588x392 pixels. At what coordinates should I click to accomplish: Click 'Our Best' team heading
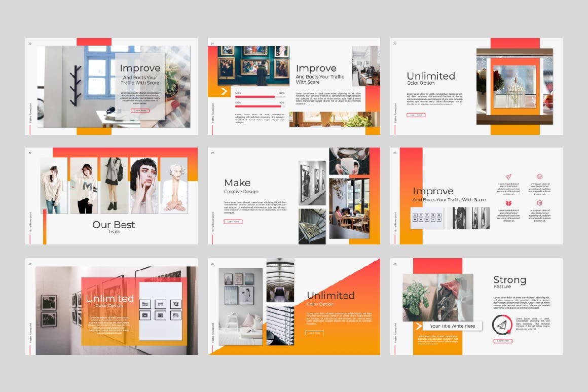click(x=114, y=225)
